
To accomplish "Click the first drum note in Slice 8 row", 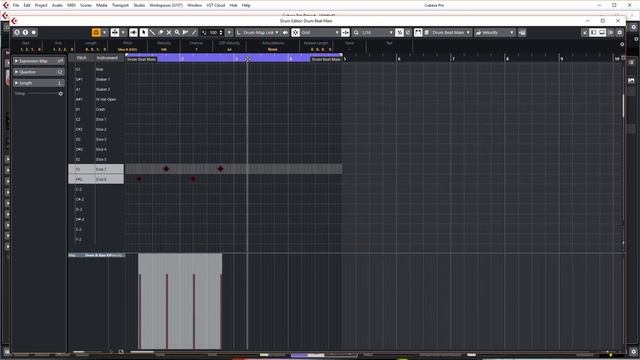I will [x=139, y=179].
